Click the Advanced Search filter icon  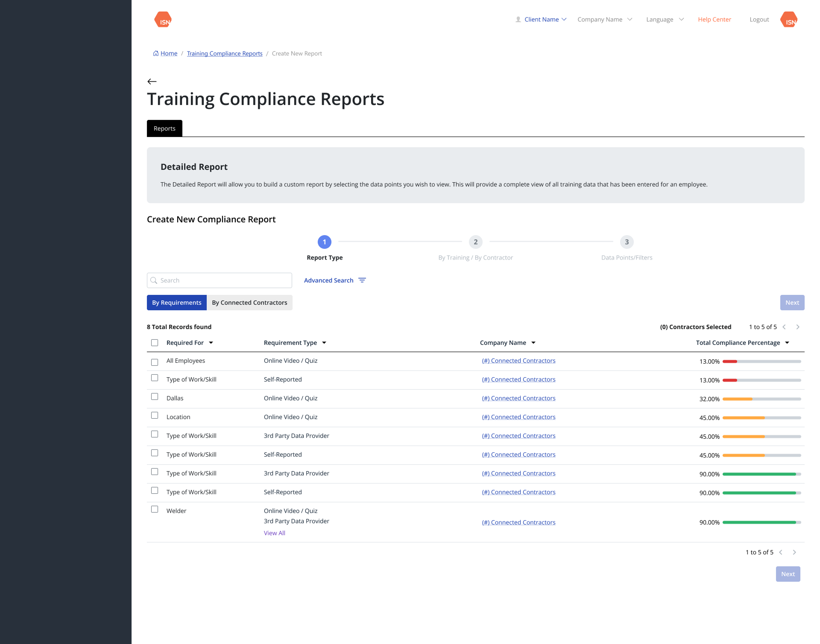(362, 280)
